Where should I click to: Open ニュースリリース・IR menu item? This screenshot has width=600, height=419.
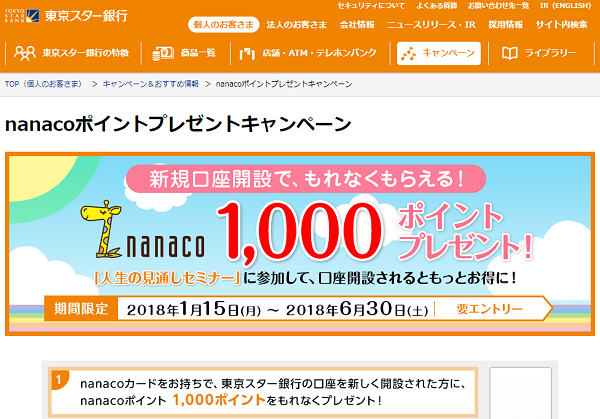pyautogui.click(x=431, y=25)
